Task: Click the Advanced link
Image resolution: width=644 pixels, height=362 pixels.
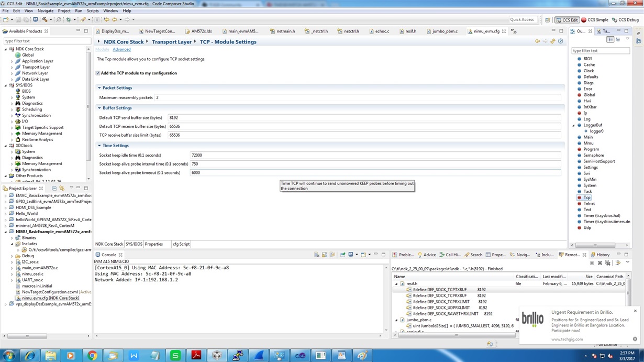Action: (121, 49)
